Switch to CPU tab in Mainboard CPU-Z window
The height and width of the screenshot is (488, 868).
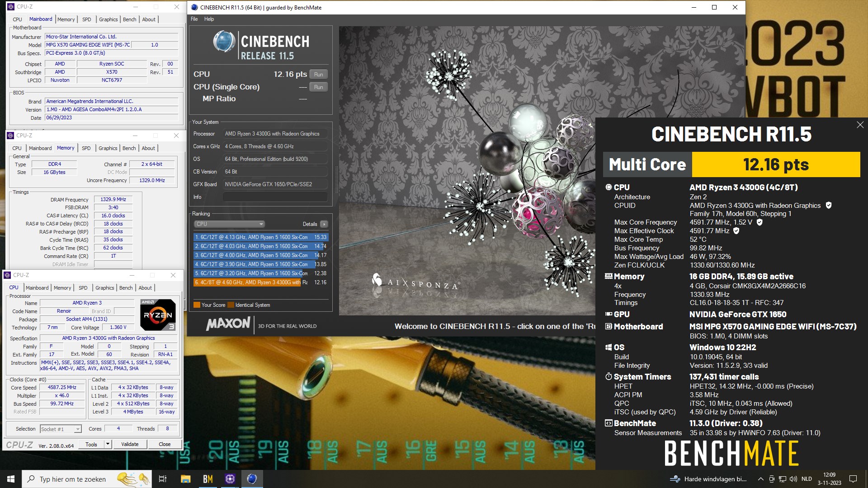(17, 19)
